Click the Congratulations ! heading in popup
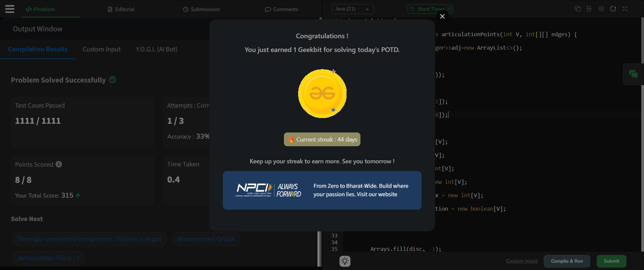This screenshot has height=270, width=644. click(322, 36)
